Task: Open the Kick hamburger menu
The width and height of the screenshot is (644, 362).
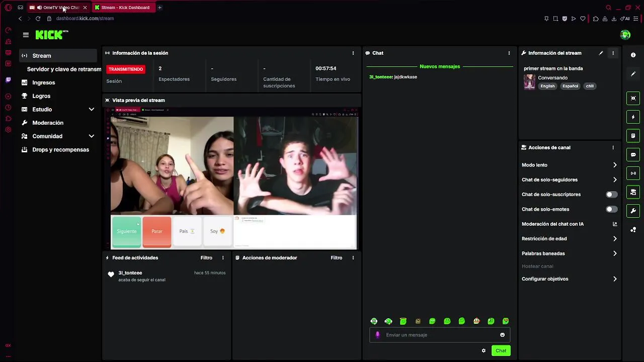Action: (x=26, y=35)
